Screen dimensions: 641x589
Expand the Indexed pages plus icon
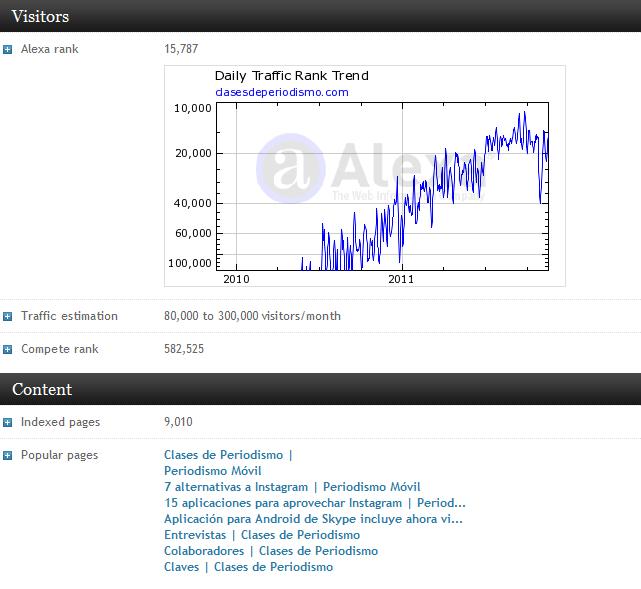[x=8, y=423]
